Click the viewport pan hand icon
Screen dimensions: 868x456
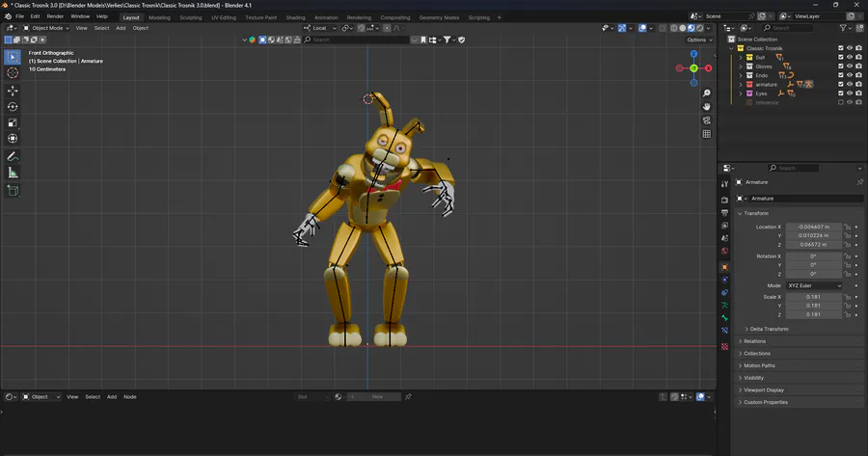(x=706, y=106)
